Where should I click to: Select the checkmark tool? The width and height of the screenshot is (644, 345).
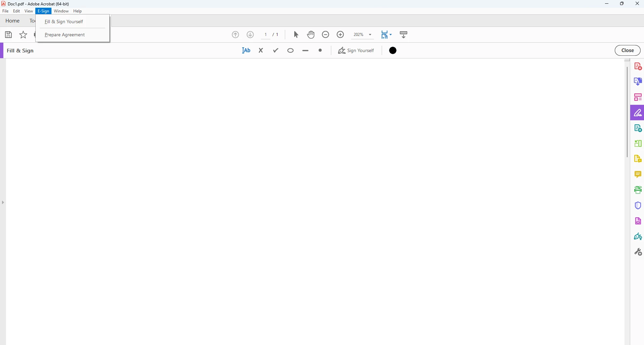(276, 50)
